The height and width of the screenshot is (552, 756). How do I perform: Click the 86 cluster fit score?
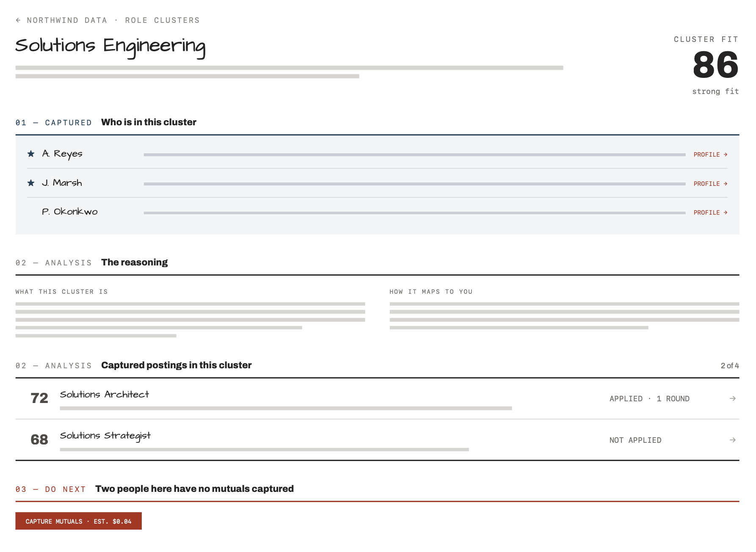click(x=716, y=65)
